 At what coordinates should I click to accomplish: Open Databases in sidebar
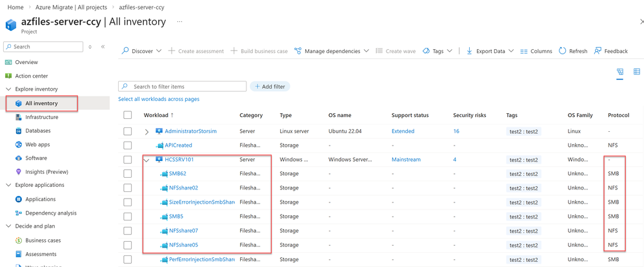(38, 131)
